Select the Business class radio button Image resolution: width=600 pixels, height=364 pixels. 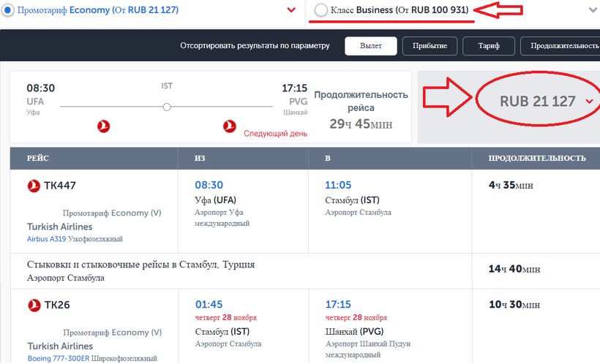(320, 10)
